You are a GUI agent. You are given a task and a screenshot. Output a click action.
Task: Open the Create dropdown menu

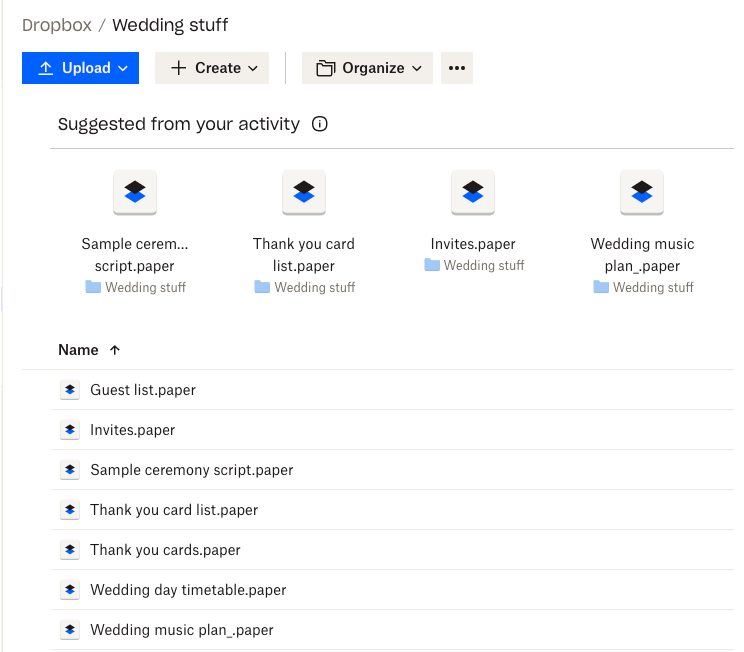(213, 68)
